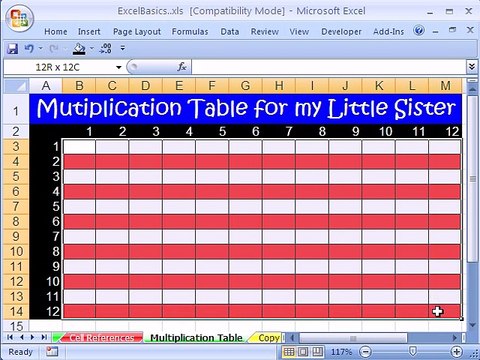Minimize the ribbon-level workbook window
Screen dimensions: 480x360
pyautogui.click(x=436, y=32)
